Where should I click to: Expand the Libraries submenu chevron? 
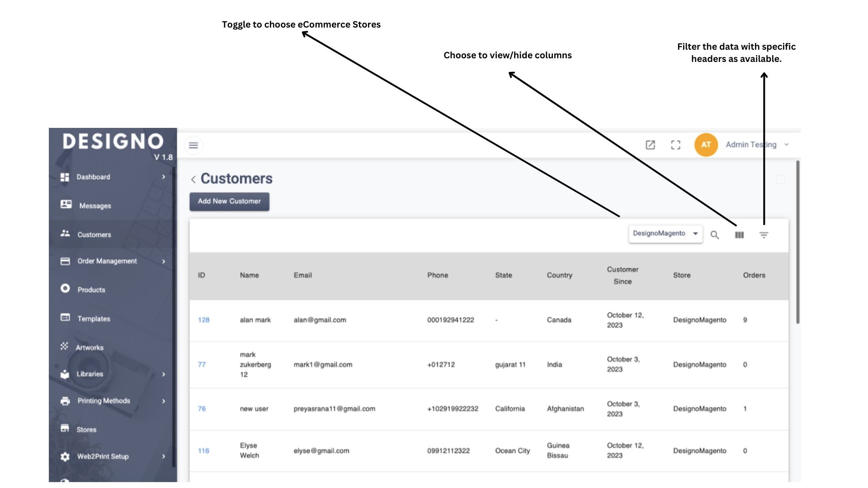click(x=164, y=375)
